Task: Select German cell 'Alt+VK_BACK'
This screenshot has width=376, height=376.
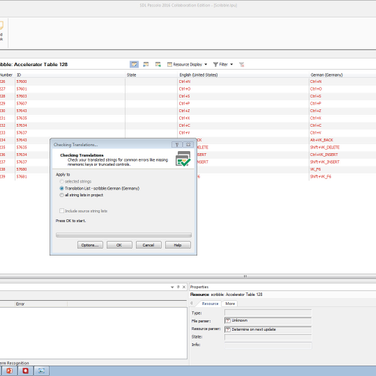Action: 342,140
